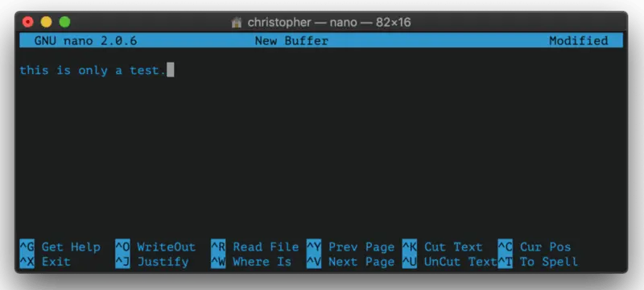Screen dimensions: 644x290
Task: Select the ^J Justify shortcut
Action: click(x=152, y=262)
